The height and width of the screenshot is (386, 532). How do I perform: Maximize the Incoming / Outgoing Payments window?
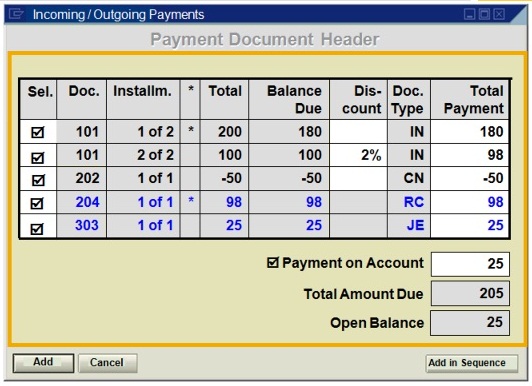tap(484, 14)
